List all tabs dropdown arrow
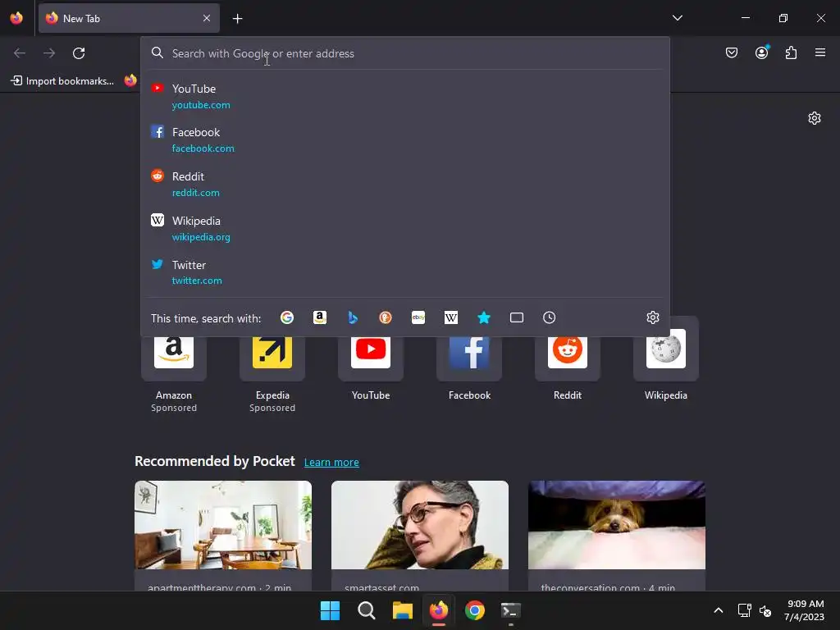840x630 pixels. (x=677, y=18)
